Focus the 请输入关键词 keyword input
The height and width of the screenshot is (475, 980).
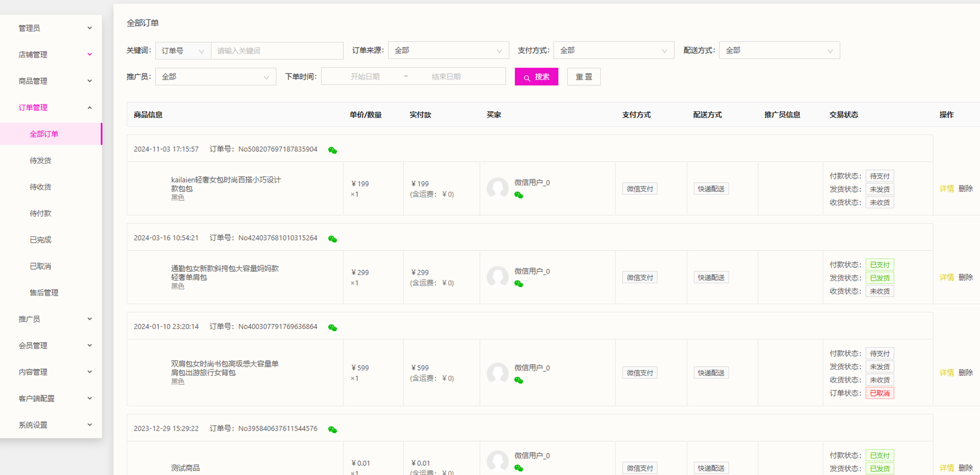click(277, 51)
